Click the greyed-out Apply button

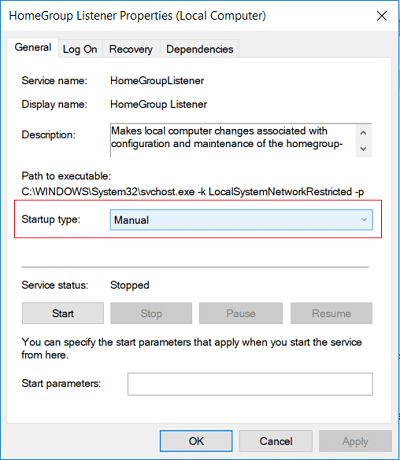[355, 441]
